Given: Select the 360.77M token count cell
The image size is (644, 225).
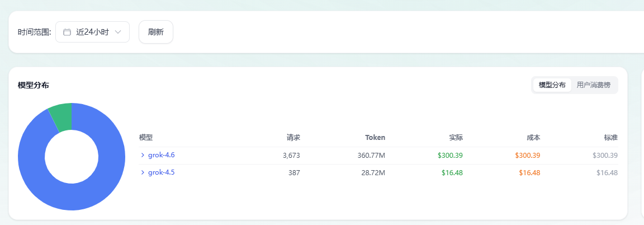Looking at the screenshot, I should [371, 156].
